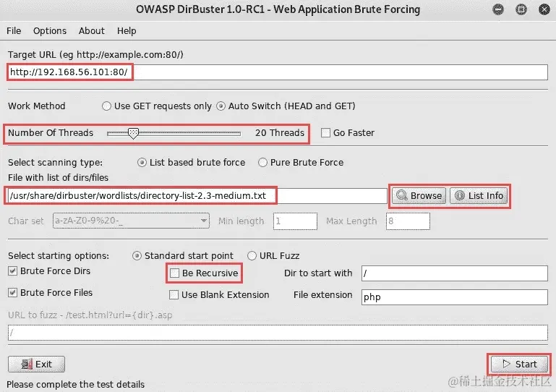Open the Char set dropdown
Image resolution: width=556 pixels, height=392 pixels.
131,221
